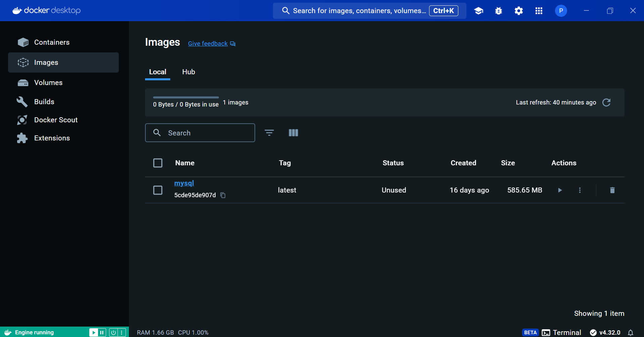This screenshot has height=337, width=644.
Task: Sort by the Name column header
Action: [x=185, y=163]
